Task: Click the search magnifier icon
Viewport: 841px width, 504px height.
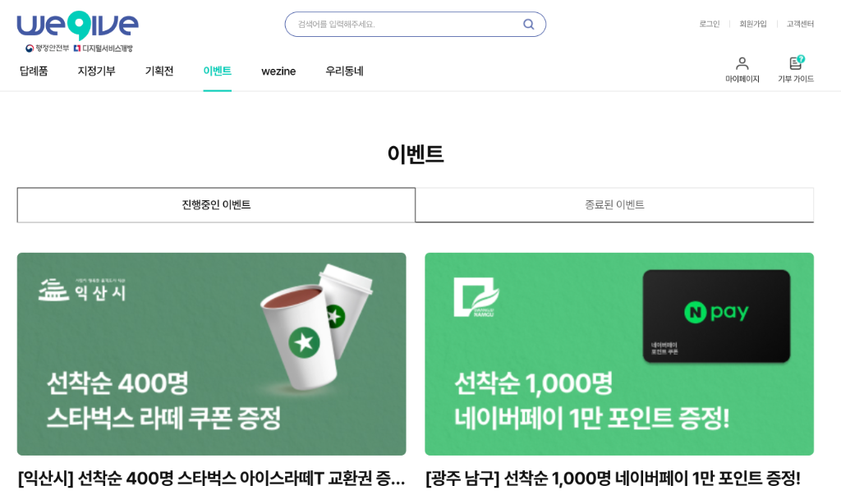Action: (x=528, y=24)
